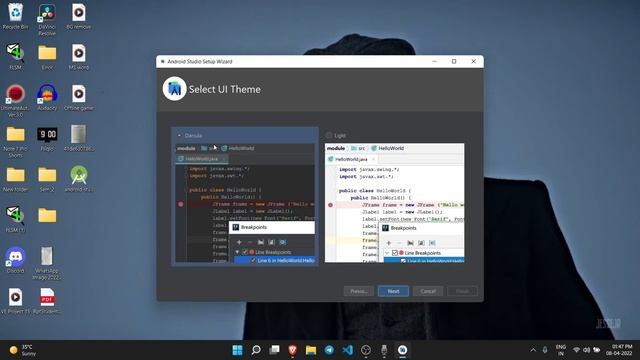Click the Darcula theme preview image
The image size is (640, 360).
pyautogui.click(x=245, y=203)
